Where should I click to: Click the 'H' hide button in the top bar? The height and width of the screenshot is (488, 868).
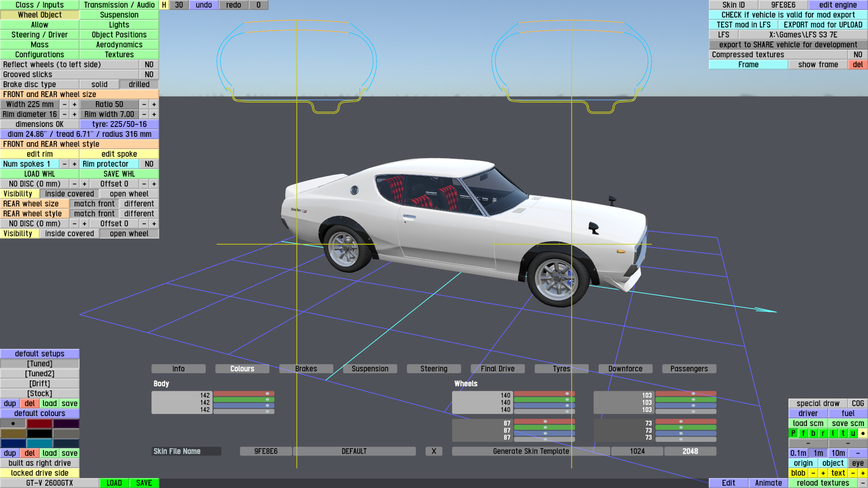164,5
